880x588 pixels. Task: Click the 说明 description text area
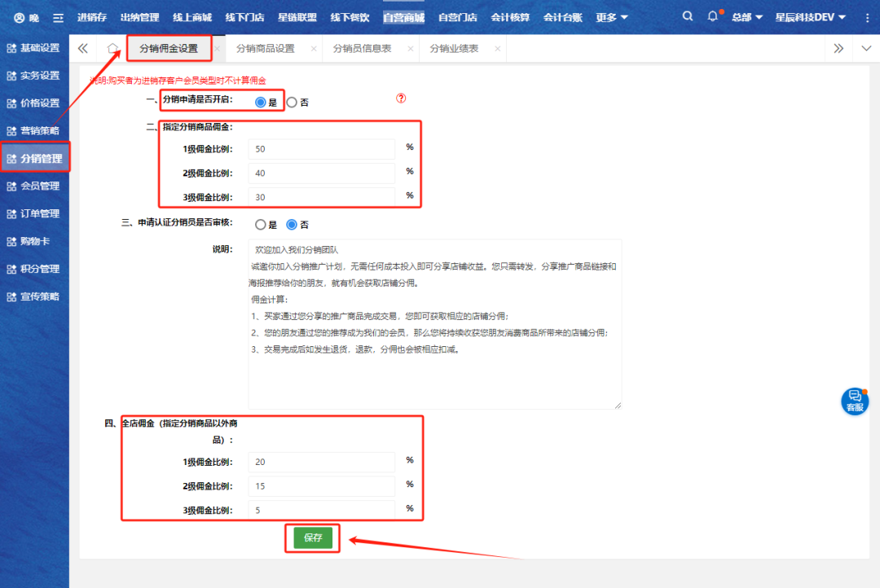[x=434, y=324]
